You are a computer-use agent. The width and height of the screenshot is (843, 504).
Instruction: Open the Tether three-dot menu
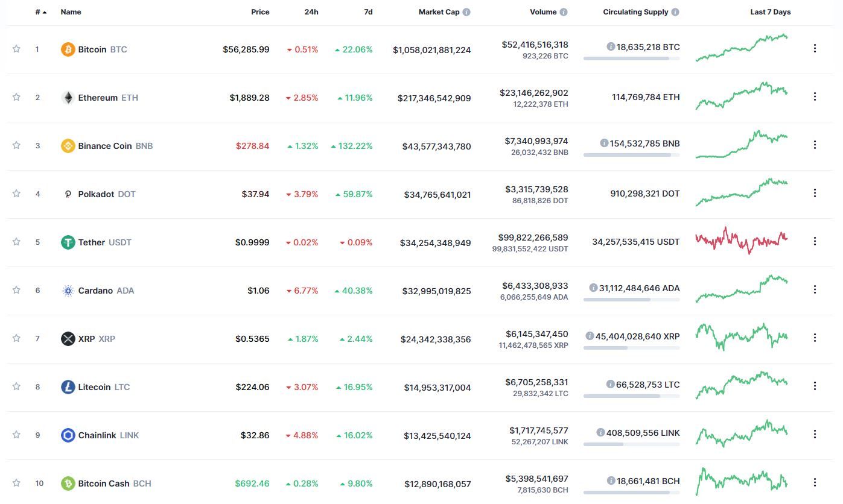pos(815,241)
